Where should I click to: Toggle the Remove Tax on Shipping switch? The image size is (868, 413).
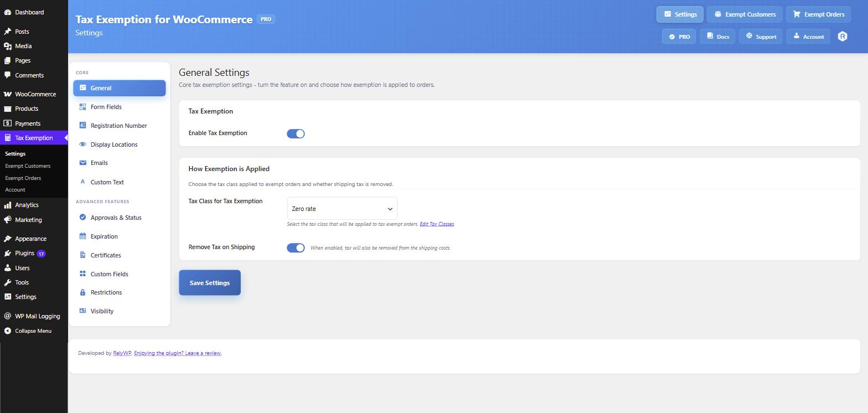coord(296,247)
